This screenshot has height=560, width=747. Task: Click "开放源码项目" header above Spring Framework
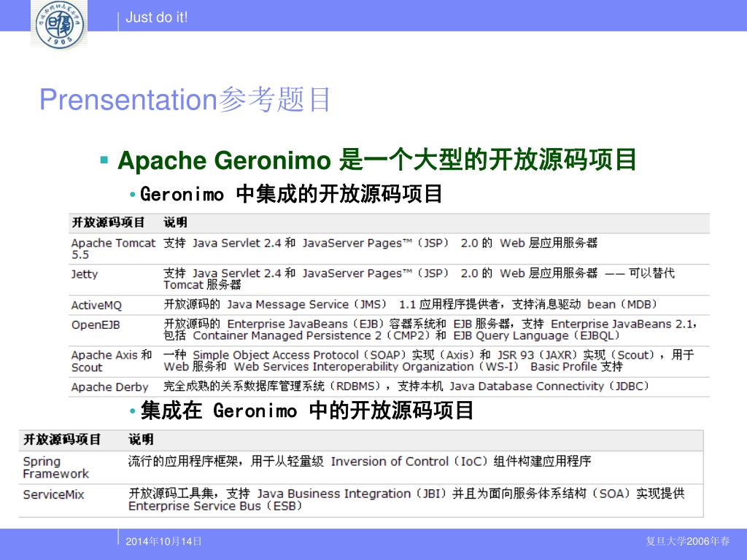coord(62,439)
